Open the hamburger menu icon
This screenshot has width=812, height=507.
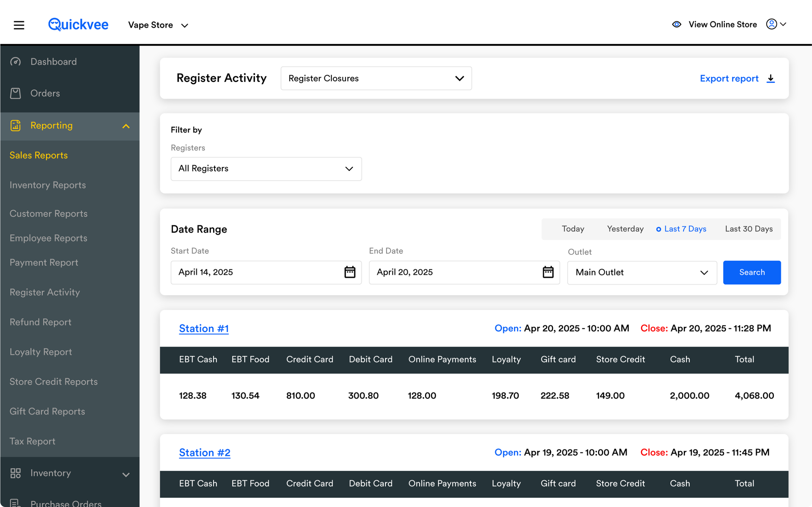point(19,25)
